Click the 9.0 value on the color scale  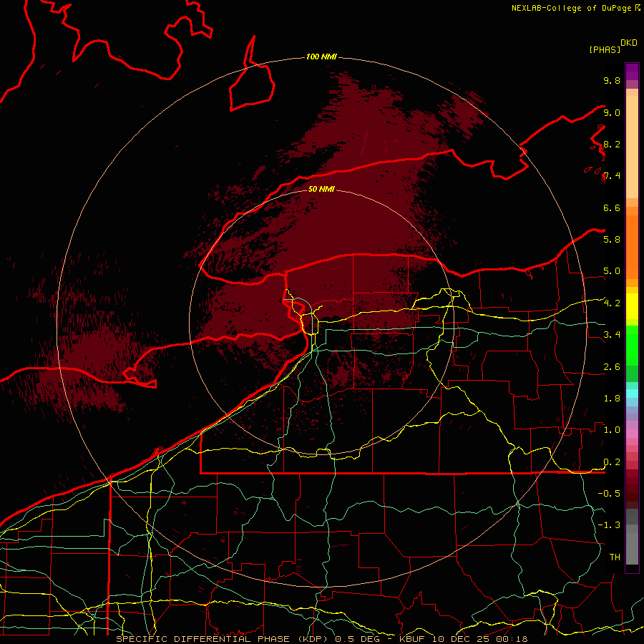tap(612, 112)
